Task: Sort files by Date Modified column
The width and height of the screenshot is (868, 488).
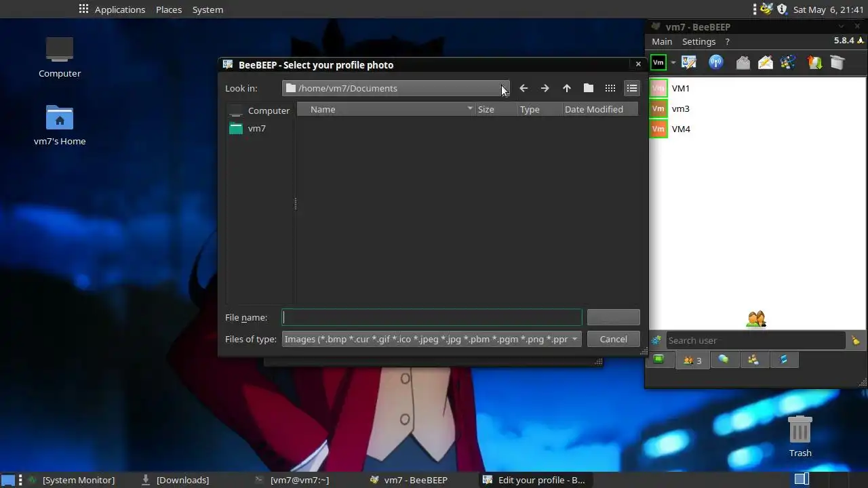Action: pyautogui.click(x=600, y=109)
